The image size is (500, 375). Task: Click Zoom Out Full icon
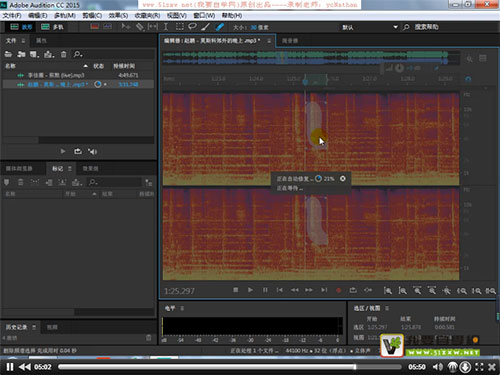[447, 291]
